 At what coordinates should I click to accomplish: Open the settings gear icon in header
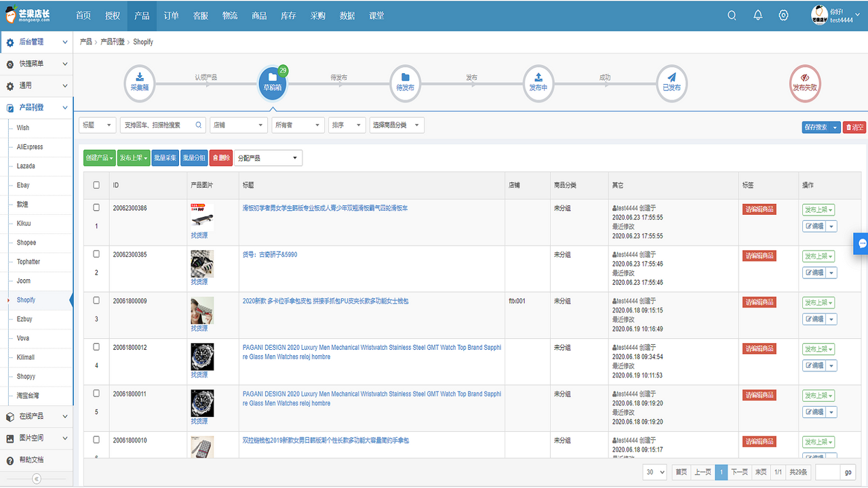pos(783,16)
